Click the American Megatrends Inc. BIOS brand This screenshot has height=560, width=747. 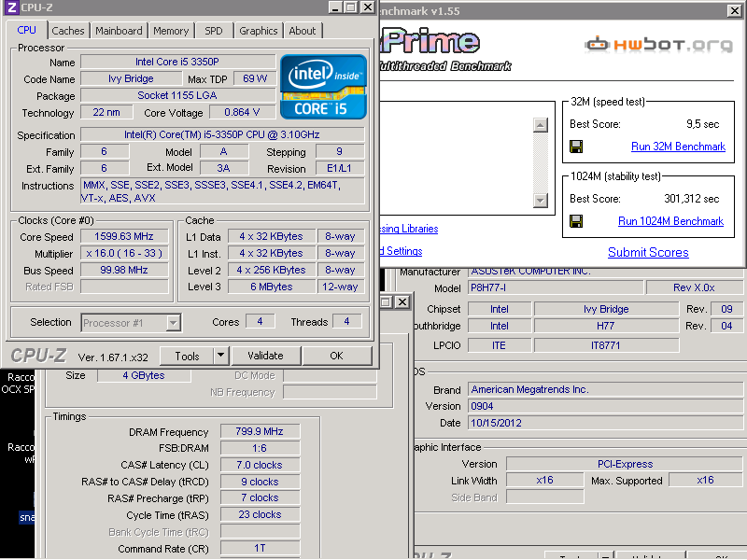pos(605,389)
